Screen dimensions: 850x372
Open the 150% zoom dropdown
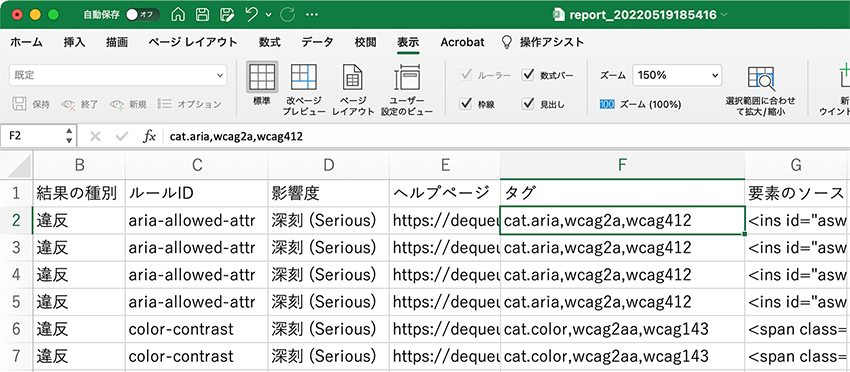tap(678, 75)
